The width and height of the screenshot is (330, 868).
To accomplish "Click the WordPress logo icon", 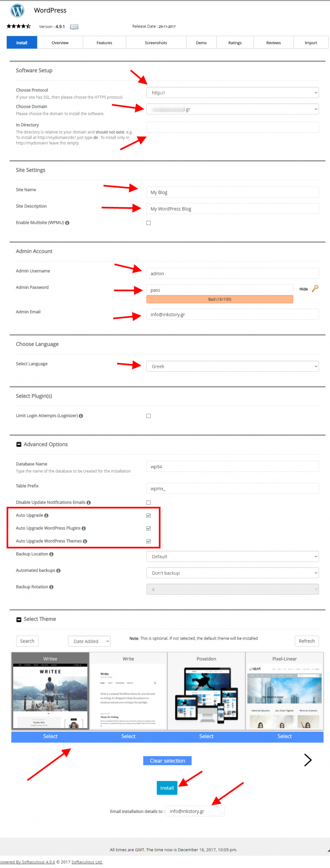I will 17,11.
